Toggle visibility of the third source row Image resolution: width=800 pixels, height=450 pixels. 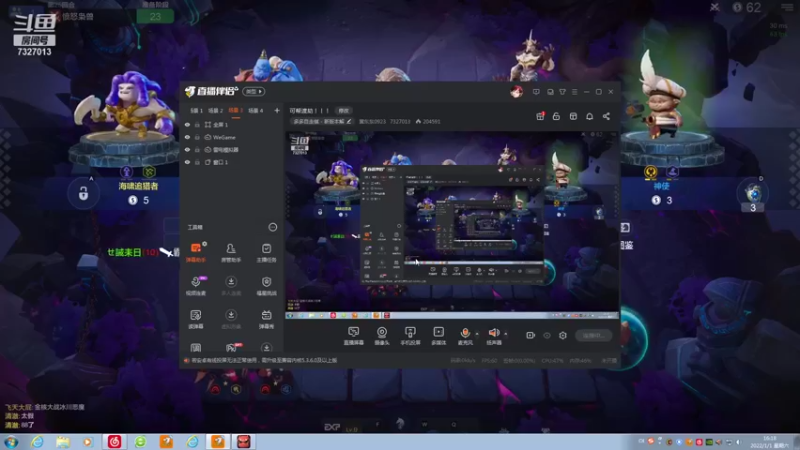tap(187, 150)
